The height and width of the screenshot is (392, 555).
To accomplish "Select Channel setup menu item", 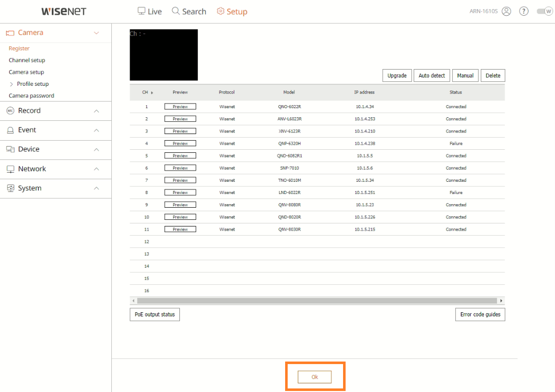I will (x=27, y=60).
